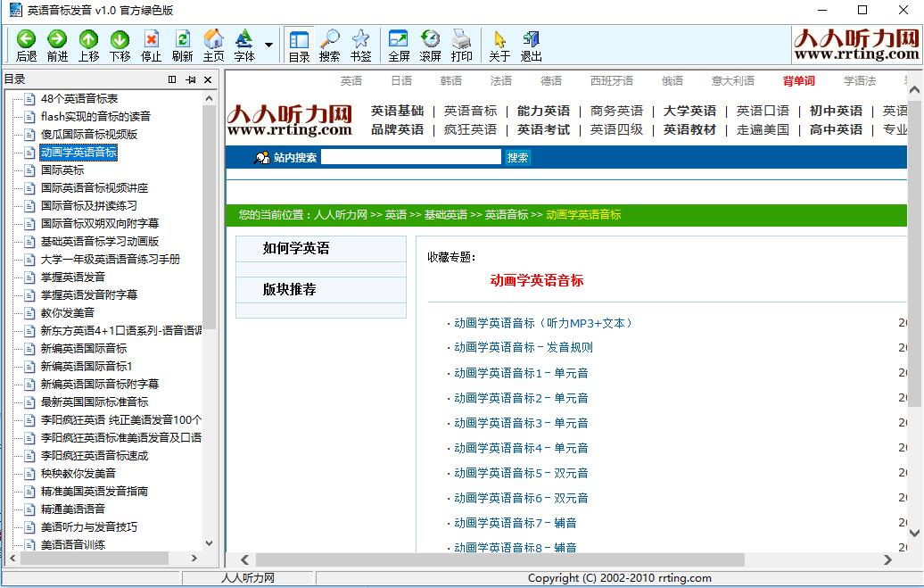This screenshot has width=924, height=588.
Task: Click the 打印 (Print) printer icon
Action: pyautogui.click(x=461, y=46)
